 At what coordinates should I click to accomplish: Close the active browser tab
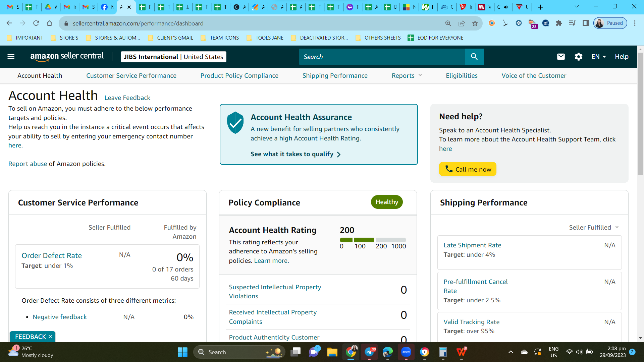click(129, 7)
